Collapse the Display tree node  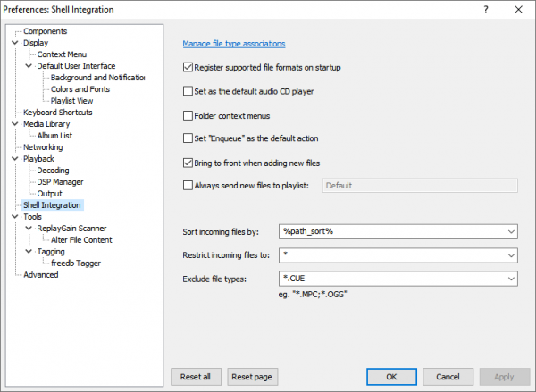click(x=15, y=43)
